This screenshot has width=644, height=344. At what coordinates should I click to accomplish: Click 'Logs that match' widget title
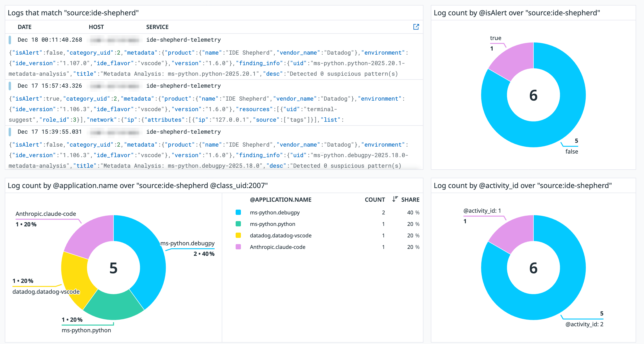[x=73, y=13]
